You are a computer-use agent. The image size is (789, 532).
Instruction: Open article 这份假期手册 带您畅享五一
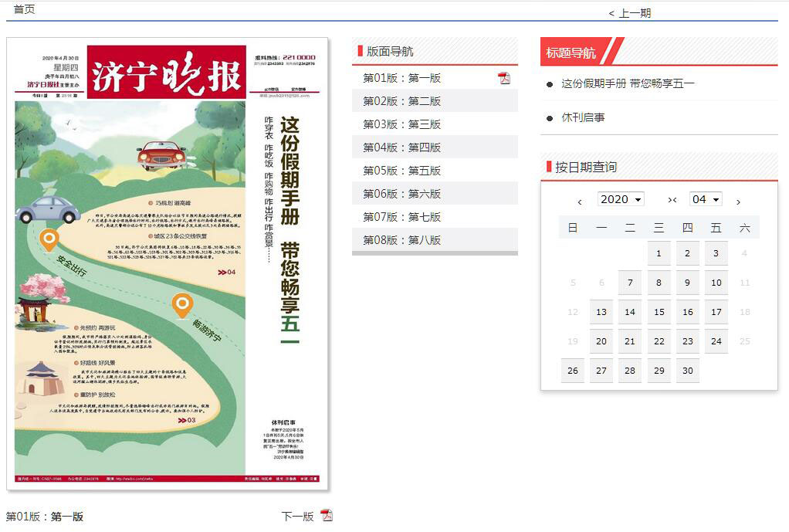(x=628, y=83)
